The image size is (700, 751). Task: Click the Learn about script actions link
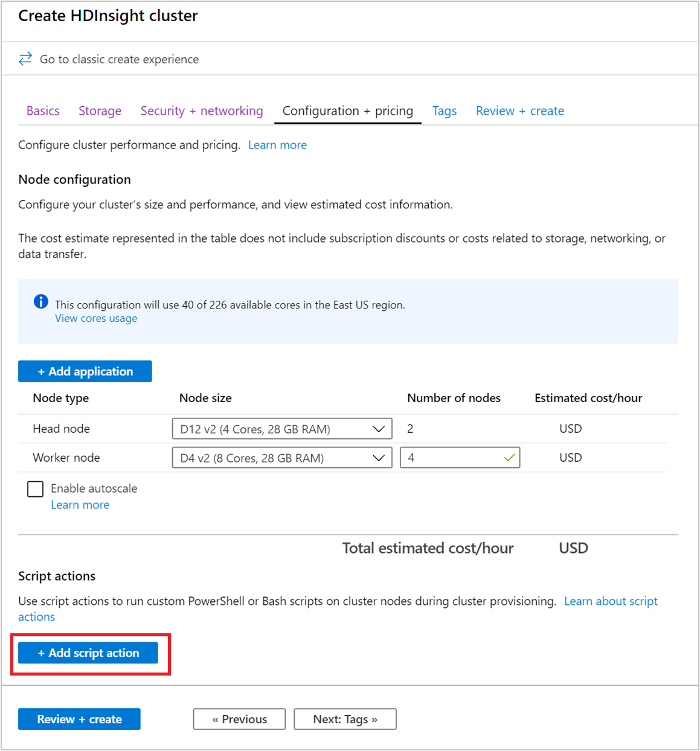(610, 601)
